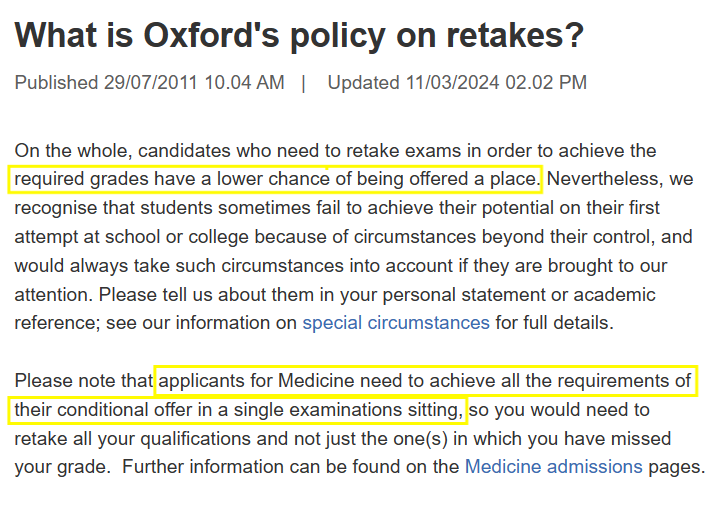Image resolution: width=718 pixels, height=516 pixels.
Task: Click the page heading about Oxford's retakes policy
Action: (x=299, y=37)
